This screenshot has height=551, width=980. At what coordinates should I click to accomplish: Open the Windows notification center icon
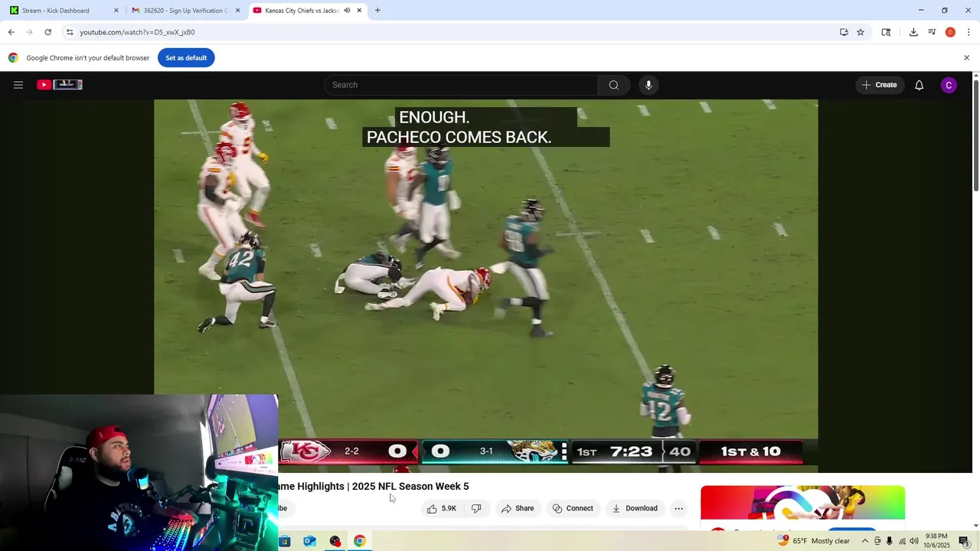tap(964, 541)
